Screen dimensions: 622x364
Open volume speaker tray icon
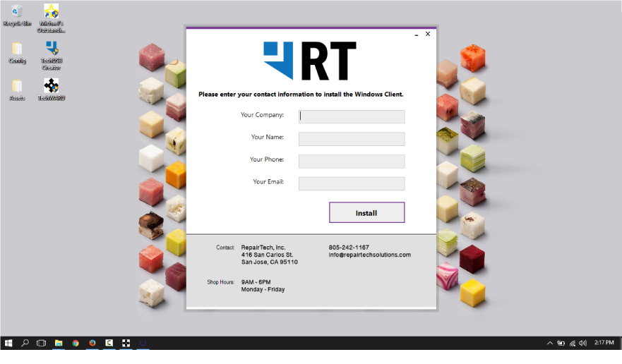(582, 343)
